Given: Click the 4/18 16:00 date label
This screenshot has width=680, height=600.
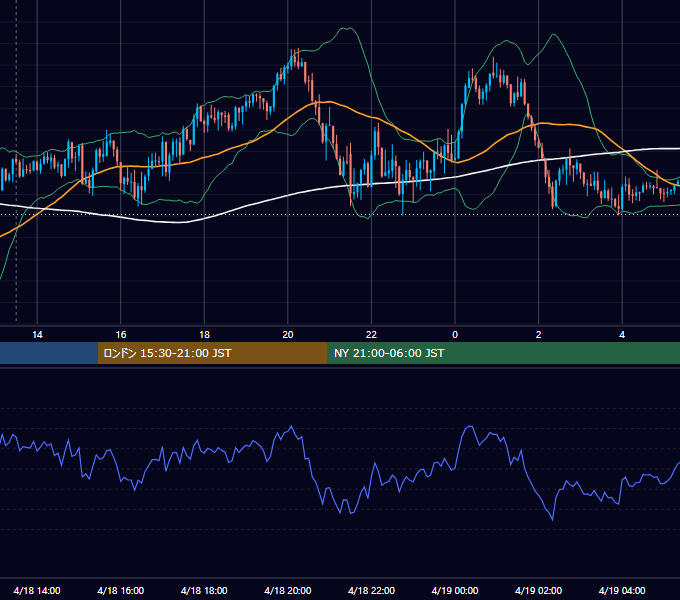Looking at the screenshot, I should click(121, 590).
